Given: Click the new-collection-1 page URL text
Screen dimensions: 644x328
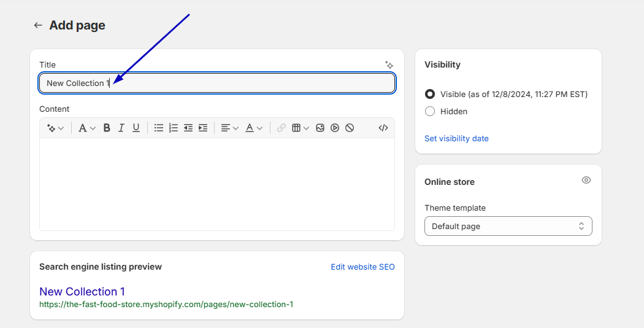Looking at the screenshot, I should [166, 305].
